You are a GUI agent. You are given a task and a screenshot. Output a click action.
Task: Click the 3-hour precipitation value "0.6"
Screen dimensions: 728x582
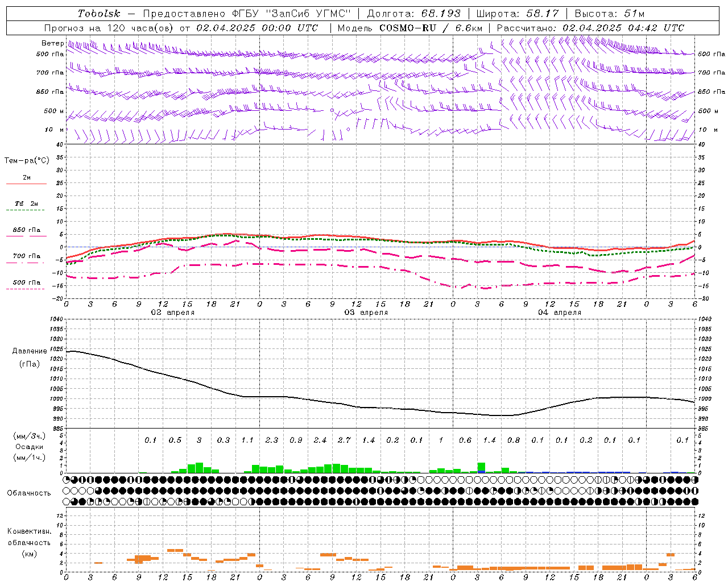click(x=465, y=440)
